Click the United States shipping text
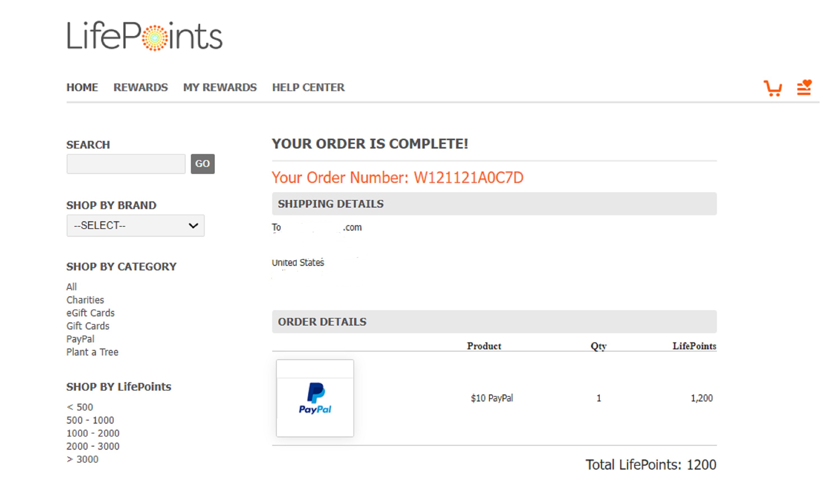This screenshot has width=838, height=504. coord(298,262)
